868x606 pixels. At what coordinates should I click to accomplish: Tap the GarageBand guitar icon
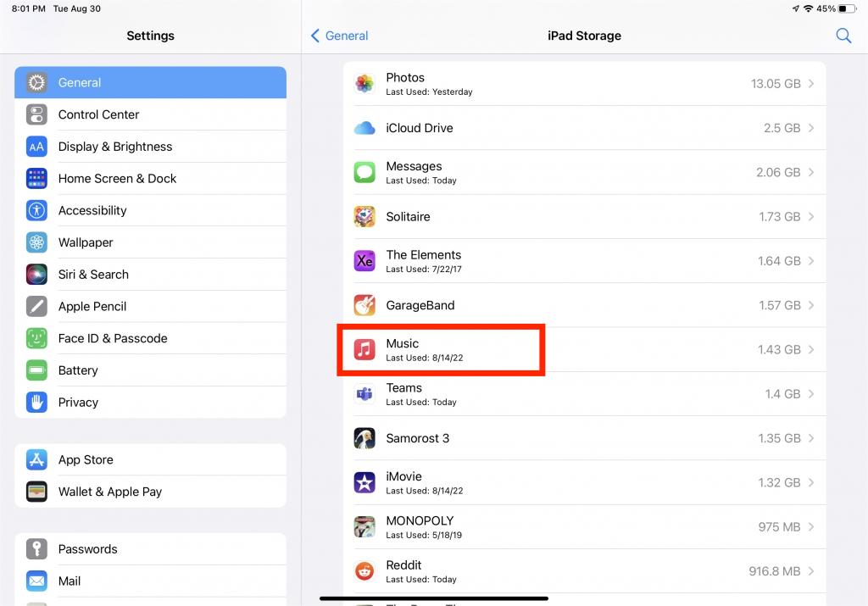[364, 305]
